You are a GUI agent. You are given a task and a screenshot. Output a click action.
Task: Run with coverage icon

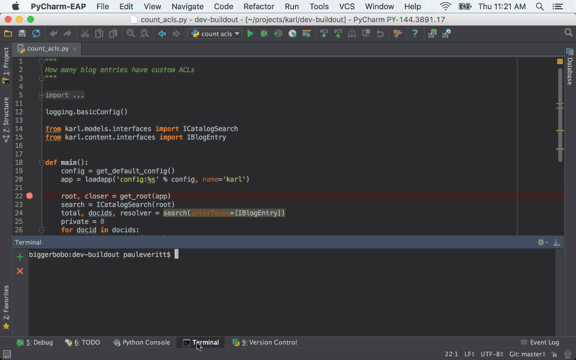[x=278, y=34]
